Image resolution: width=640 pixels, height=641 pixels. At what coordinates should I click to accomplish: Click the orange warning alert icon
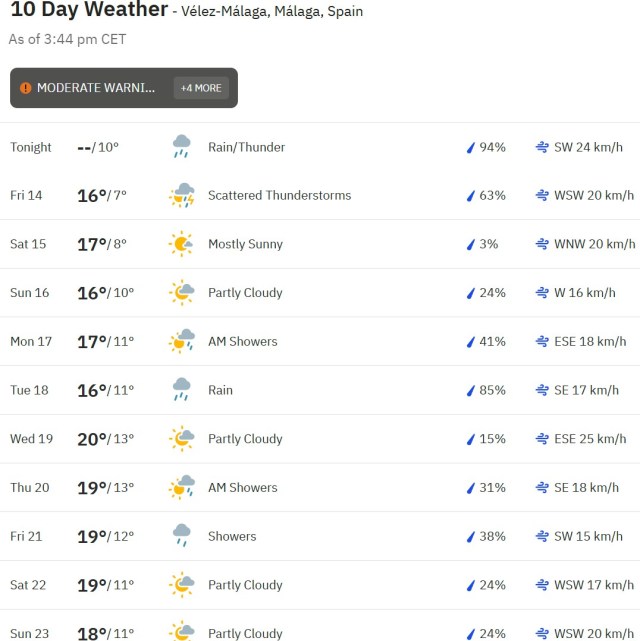pos(26,88)
